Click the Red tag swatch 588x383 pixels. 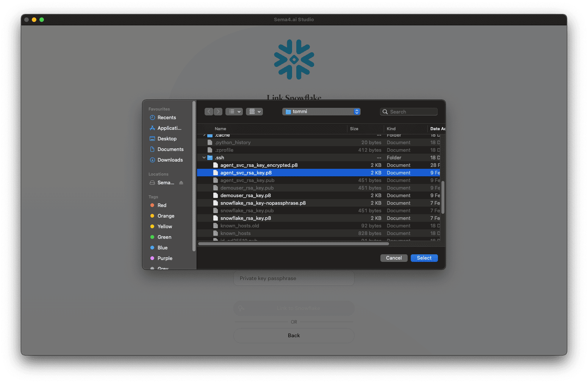point(152,205)
